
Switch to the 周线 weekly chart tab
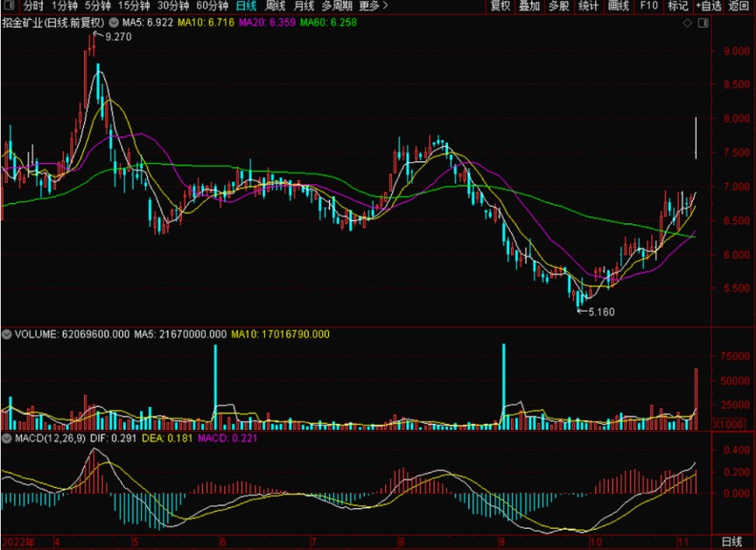pos(276,6)
